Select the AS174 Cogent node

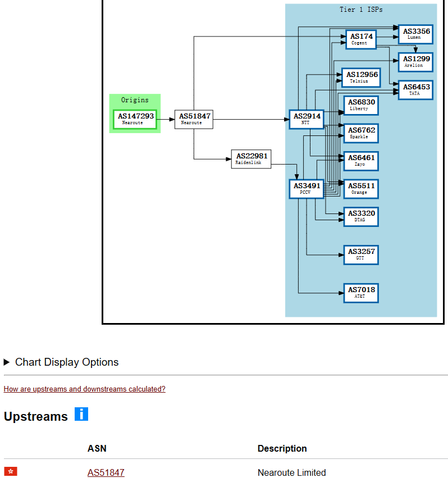tap(360, 39)
